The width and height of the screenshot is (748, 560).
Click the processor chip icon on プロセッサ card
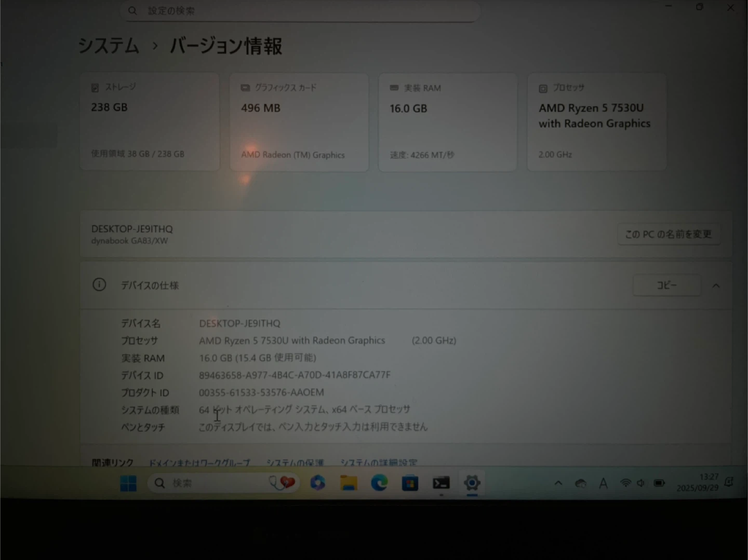click(543, 89)
